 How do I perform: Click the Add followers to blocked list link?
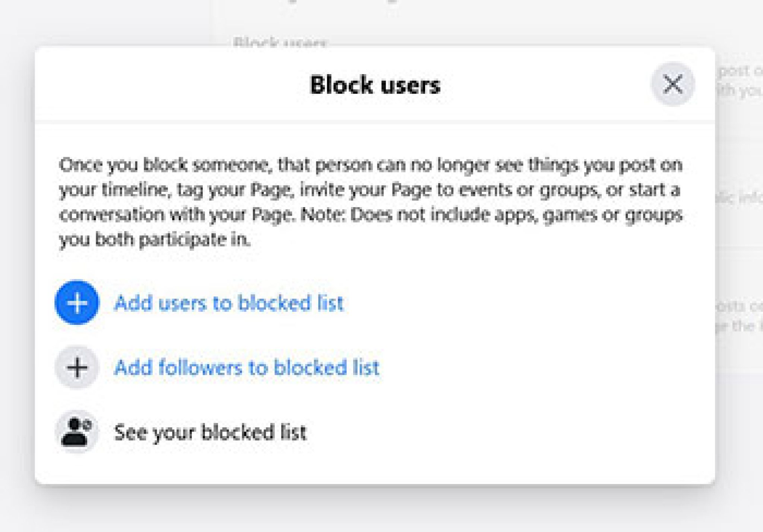tap(247, 367)
